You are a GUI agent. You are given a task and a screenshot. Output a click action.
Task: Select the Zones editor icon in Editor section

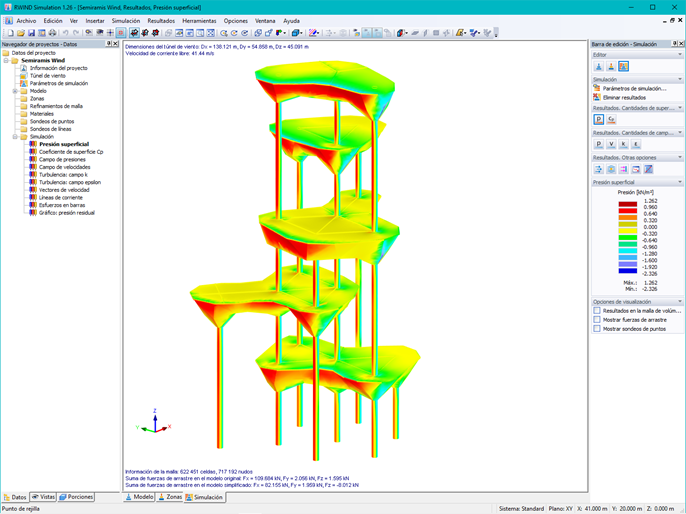(x=611, y=66)
